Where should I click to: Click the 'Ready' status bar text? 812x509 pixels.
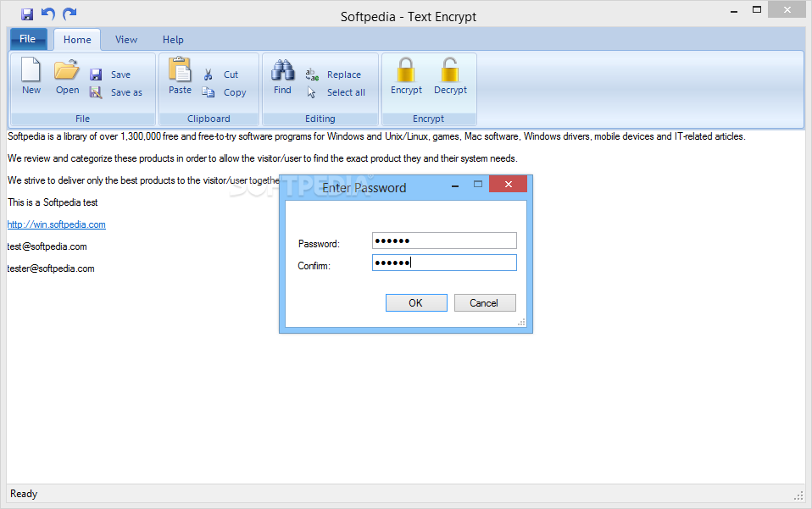coord(24,494)
